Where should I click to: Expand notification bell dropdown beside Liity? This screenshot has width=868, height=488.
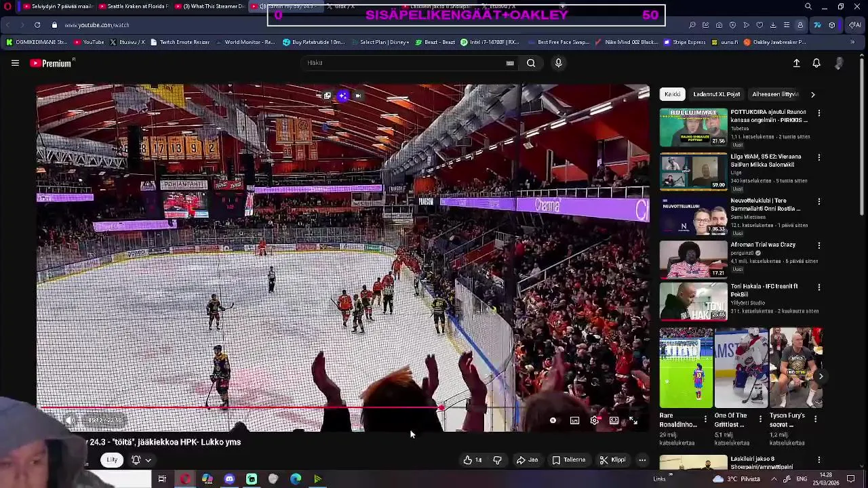point(141,460)
